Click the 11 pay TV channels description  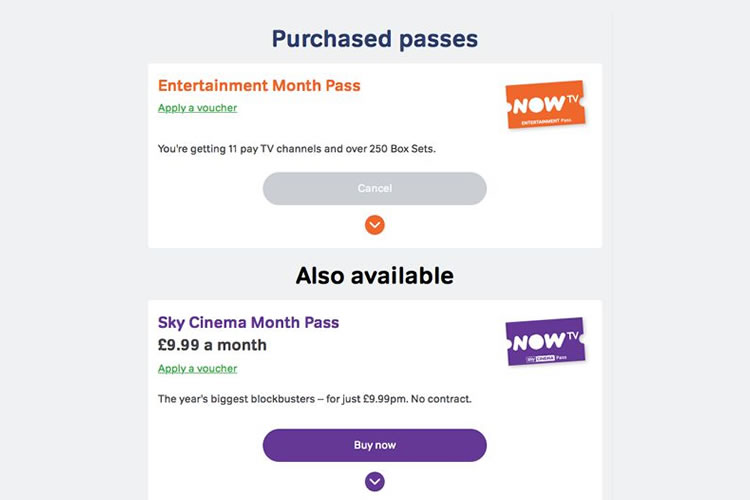(296, 148)
